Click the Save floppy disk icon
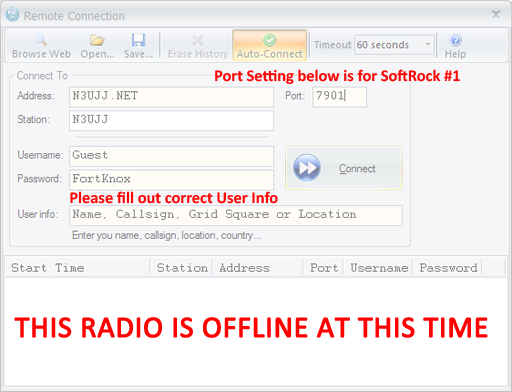The height and width of the screenshot is (392, 512). tap(138, 40)
